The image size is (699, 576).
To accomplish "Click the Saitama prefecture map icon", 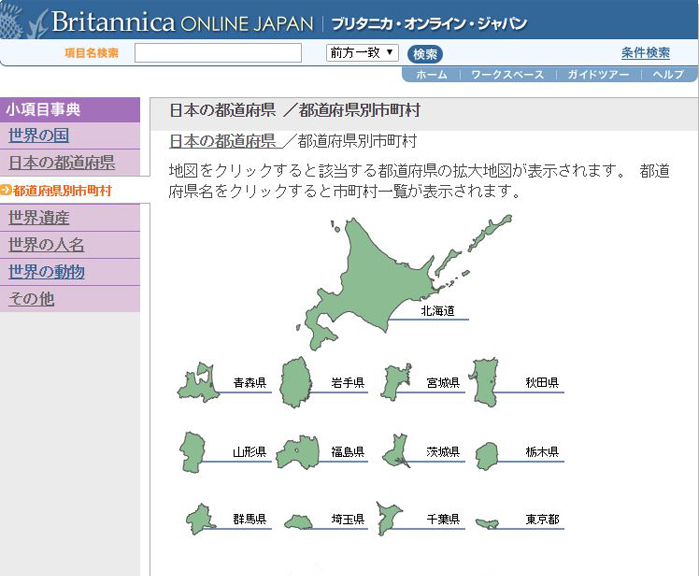I will 298,522.
